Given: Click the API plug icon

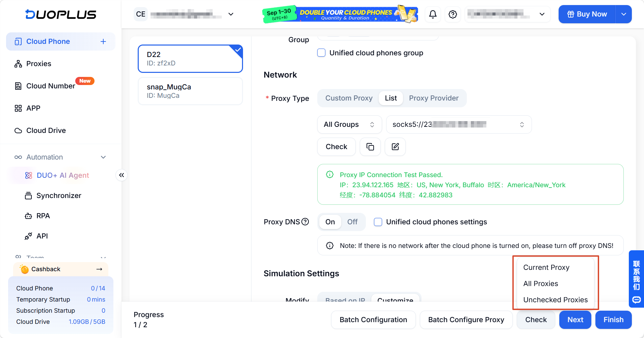Looking at the screenshot, I should tap(28, 236).
